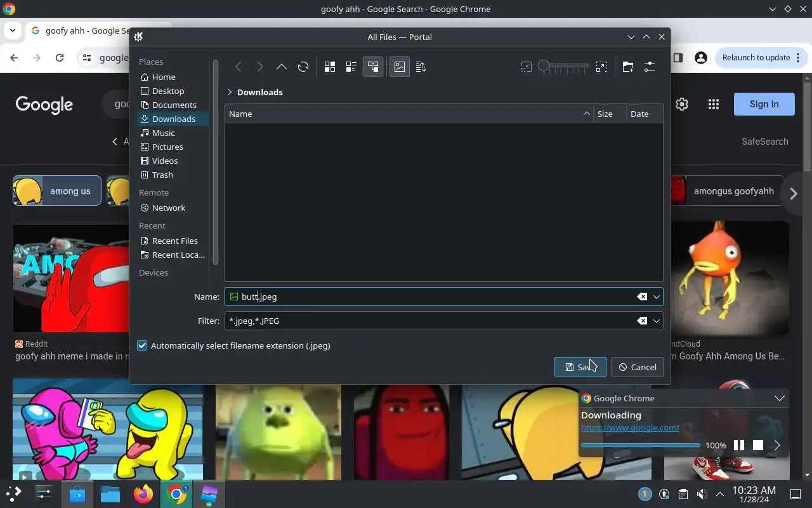Click the zoom in icon beside slider
The image size is (812, 508).
tap(601, 67)
